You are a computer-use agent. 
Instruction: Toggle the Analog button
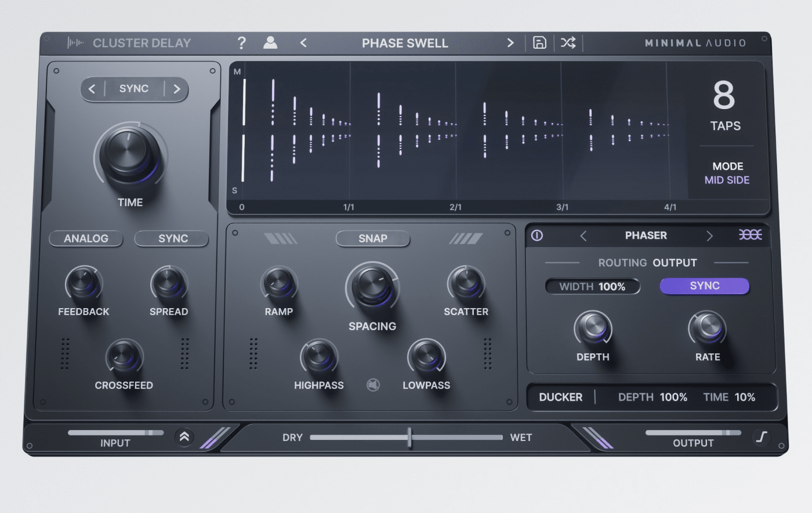coord(86,239)
